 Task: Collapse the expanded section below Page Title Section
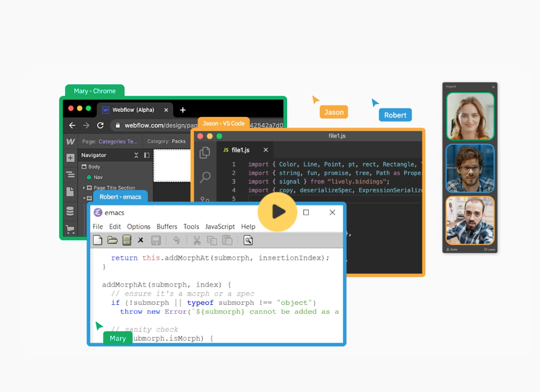(84, 198)
